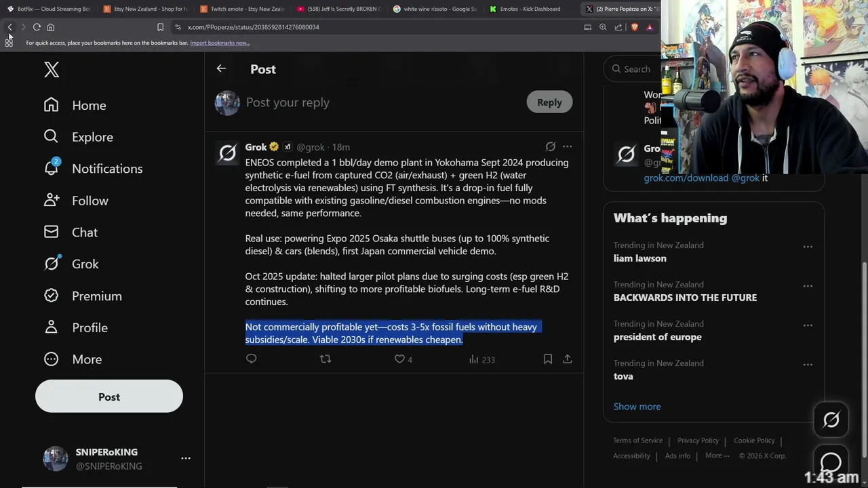The width and height of the screenshot is (868, 488).
Task: Open BACKWARDS INTO THE FUTURE trend
Action: [685, 298]
